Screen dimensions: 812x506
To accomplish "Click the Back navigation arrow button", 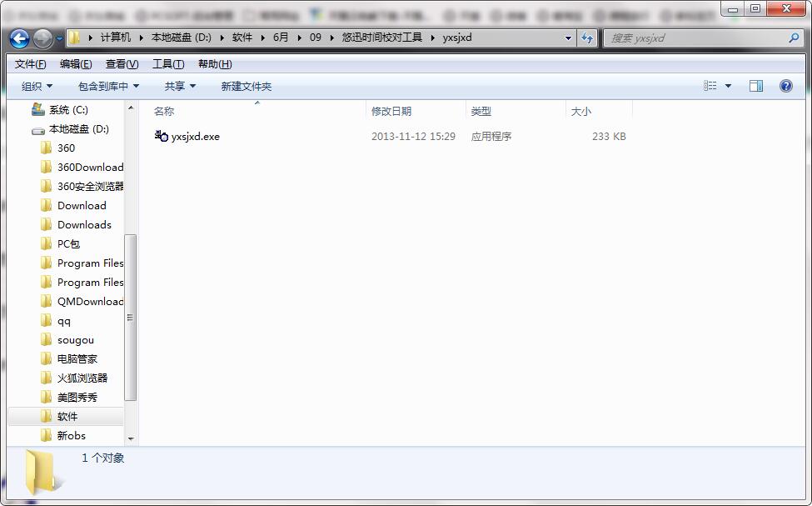I will (19, 38).
